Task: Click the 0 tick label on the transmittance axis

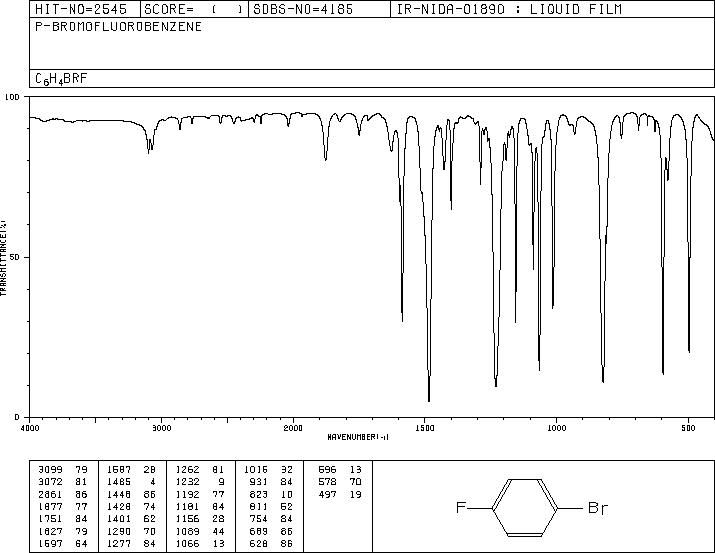Action: tap(17, 417)
